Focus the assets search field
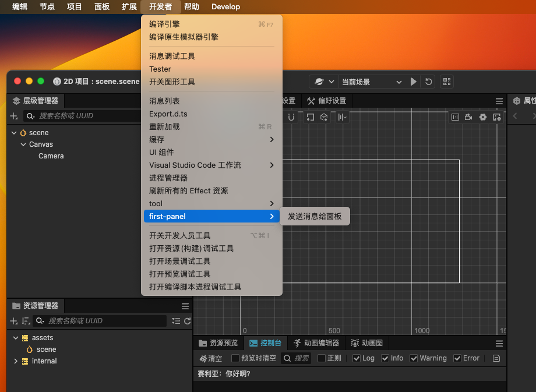536x392 pixels. tap(100, 321)
